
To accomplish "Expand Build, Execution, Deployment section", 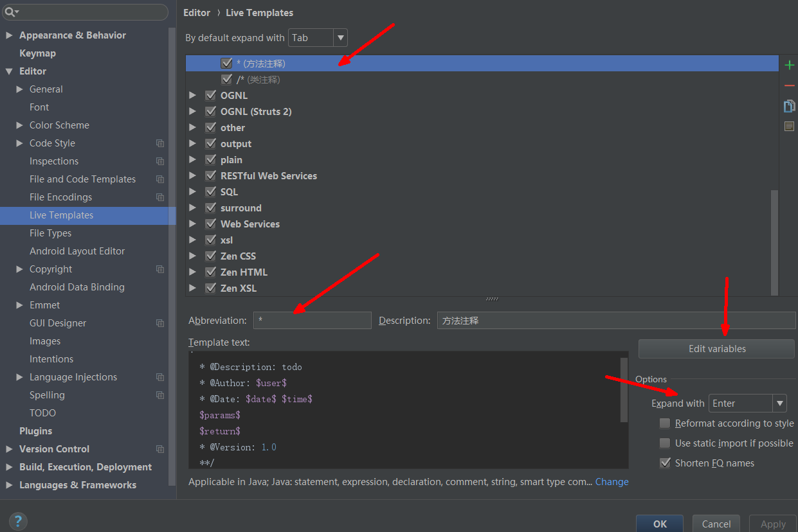I will pos(9,467).
